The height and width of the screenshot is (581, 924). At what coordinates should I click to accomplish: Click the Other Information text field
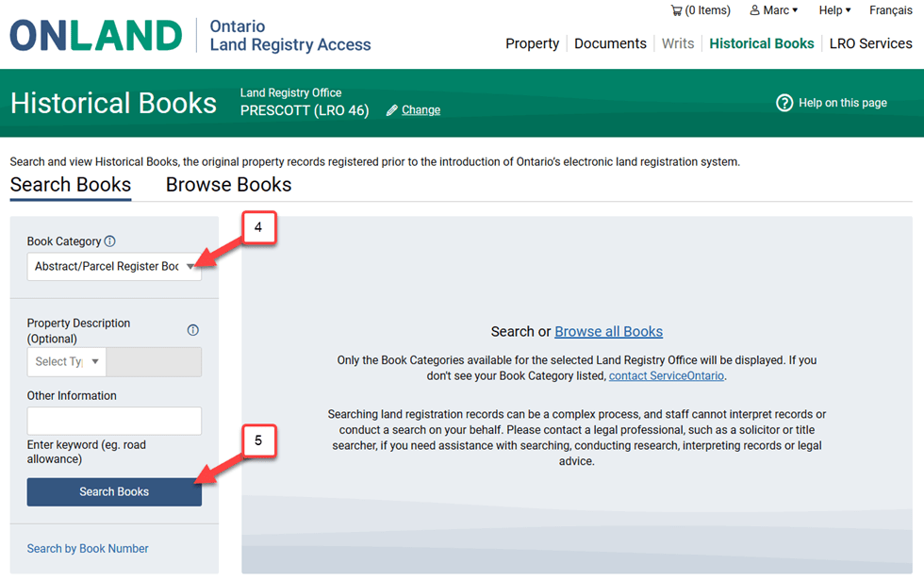[x=114, y=421]
